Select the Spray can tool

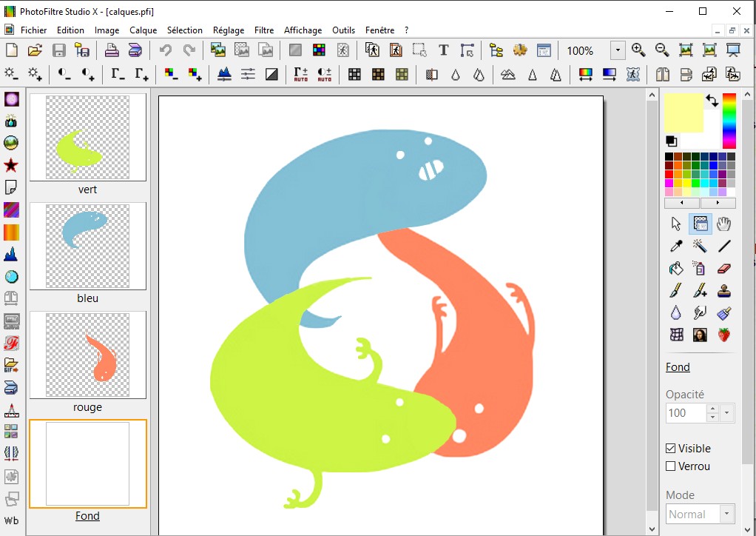(700, 268)
